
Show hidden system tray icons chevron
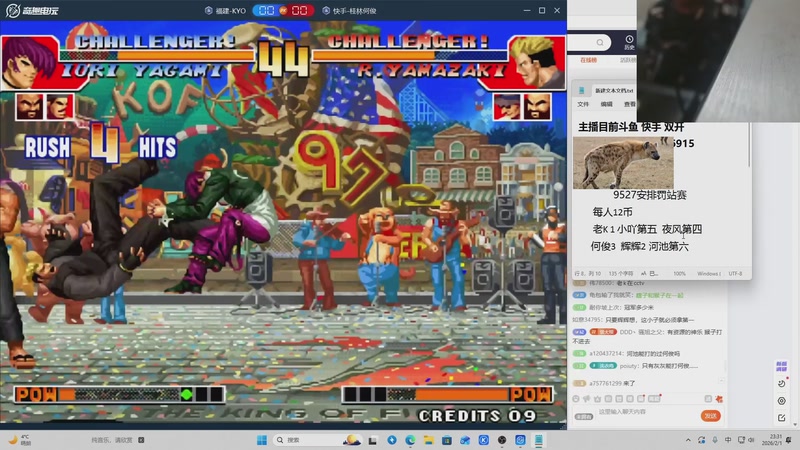coord(688,440)
